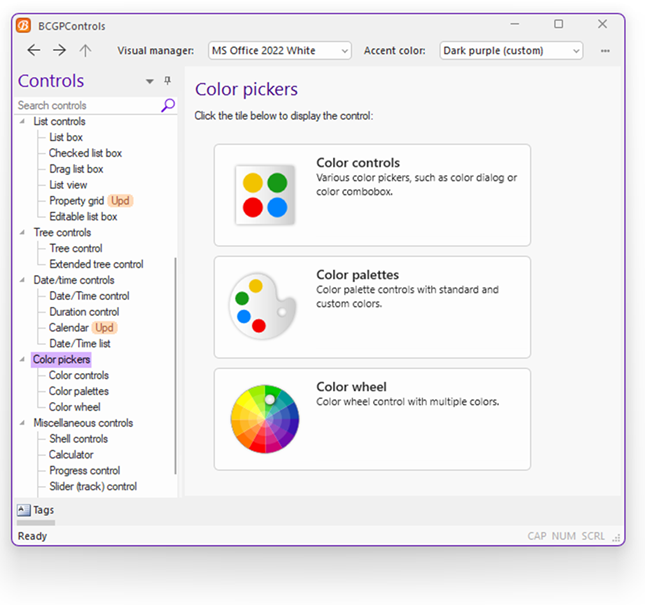Open the Color palettes tile
Image resolution: width=645 pixels, height=605 pixels.
372,306
